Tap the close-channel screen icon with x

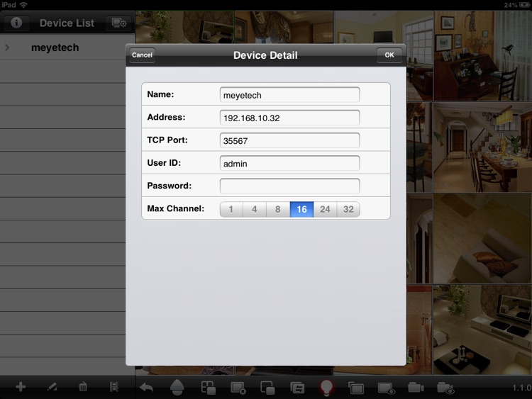[238, 388]
